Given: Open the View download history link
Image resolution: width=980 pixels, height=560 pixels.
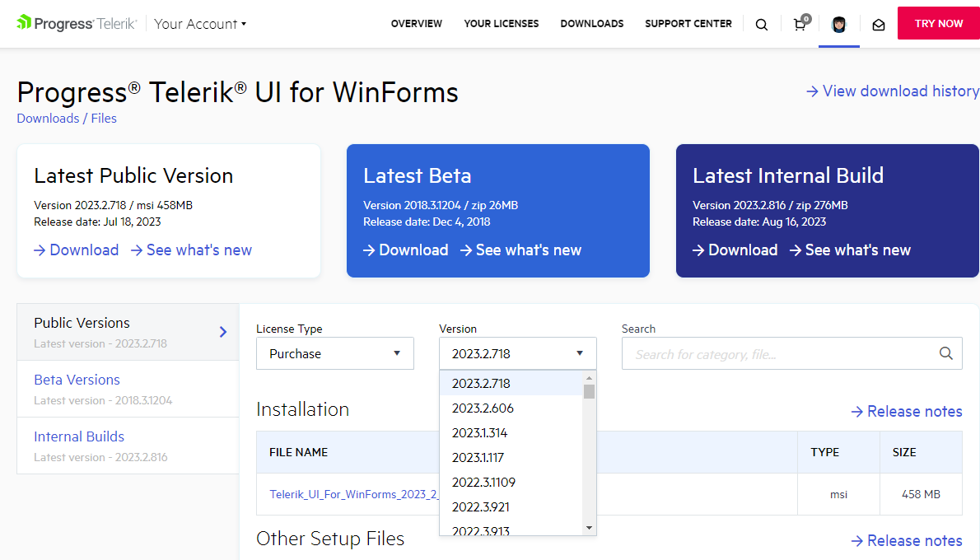Looking at the screenshot, I should tap(893, 91).
